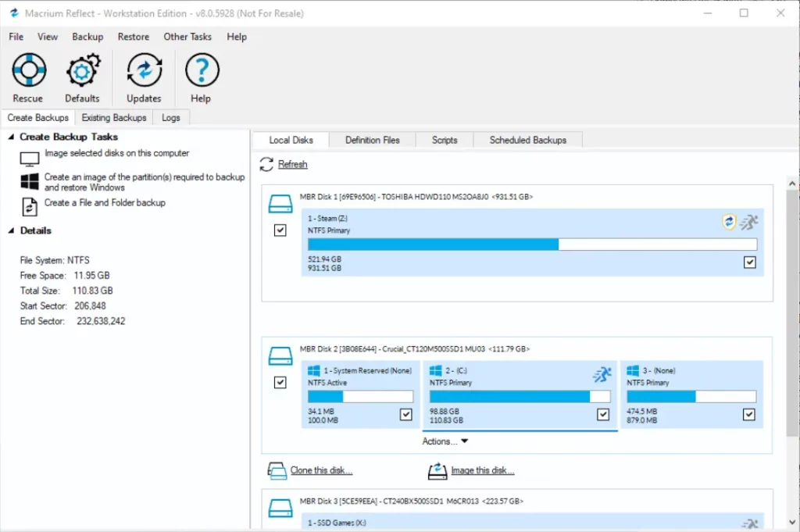Click the Rescue lifebuoy icon

tap(28, 72)
